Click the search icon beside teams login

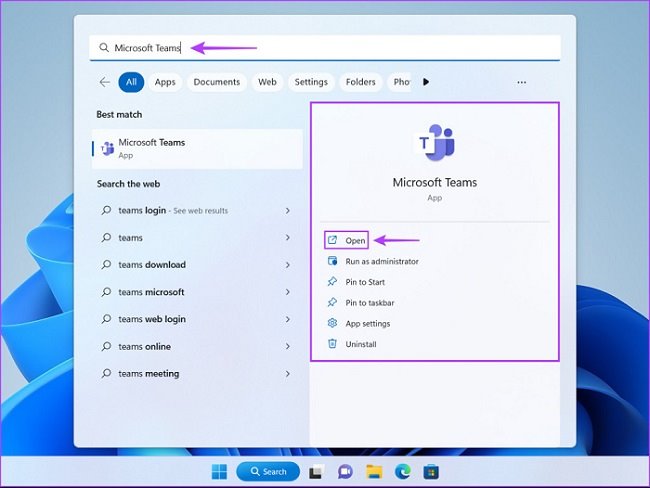[106, 210]
